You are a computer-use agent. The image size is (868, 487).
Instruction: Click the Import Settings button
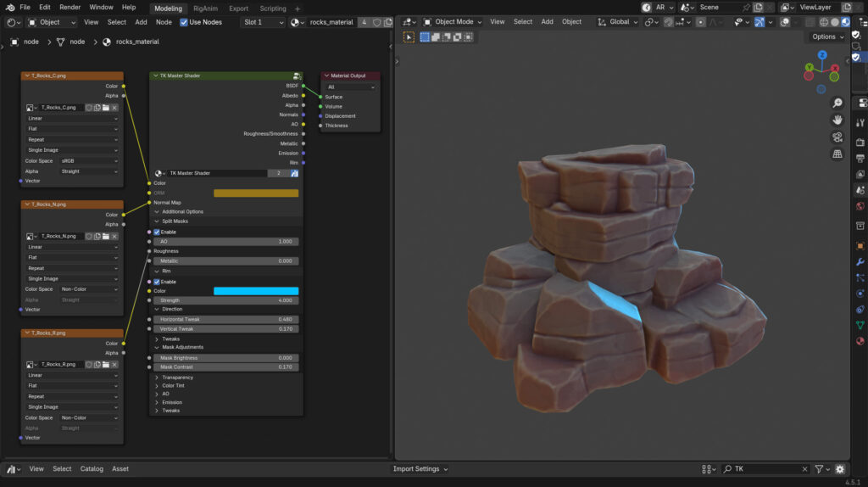420,469
